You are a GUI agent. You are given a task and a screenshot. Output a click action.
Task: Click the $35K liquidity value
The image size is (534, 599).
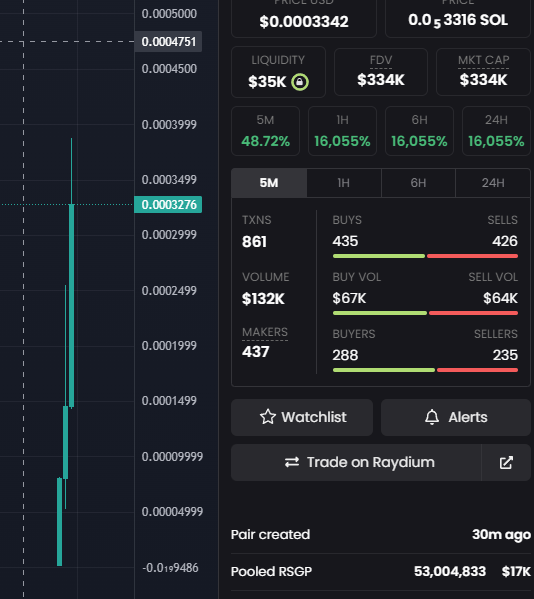click(267, 82)
